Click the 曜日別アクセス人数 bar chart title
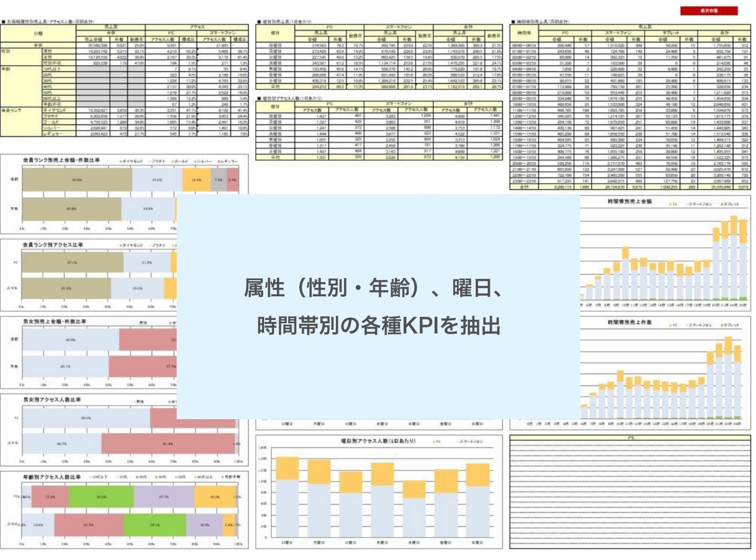Image resolution: width=756 pixels, height=560 pixels. coord(378,441)
